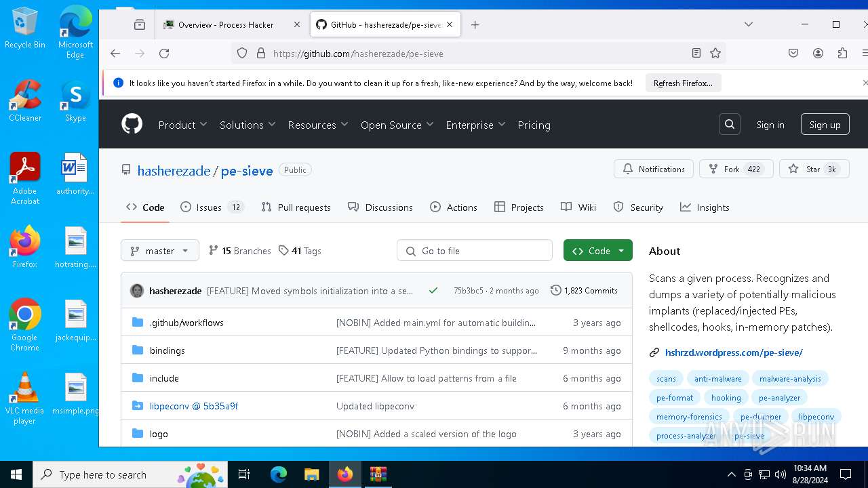868x488 pixels.
Task: Close the GitHub pe-sieve tab
Action: (450, 24)
